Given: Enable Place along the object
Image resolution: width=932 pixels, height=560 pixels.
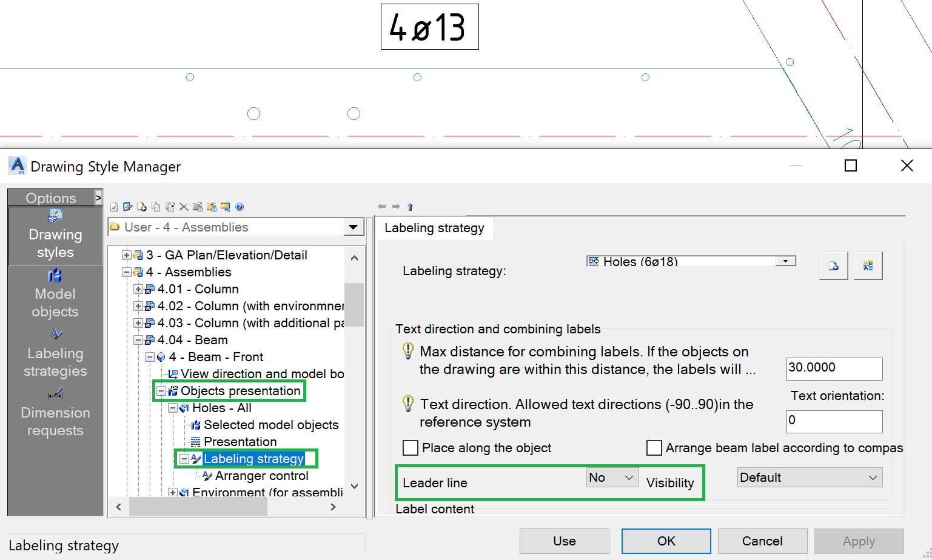Looking at the screenshot, I should [x=410, y=448].
